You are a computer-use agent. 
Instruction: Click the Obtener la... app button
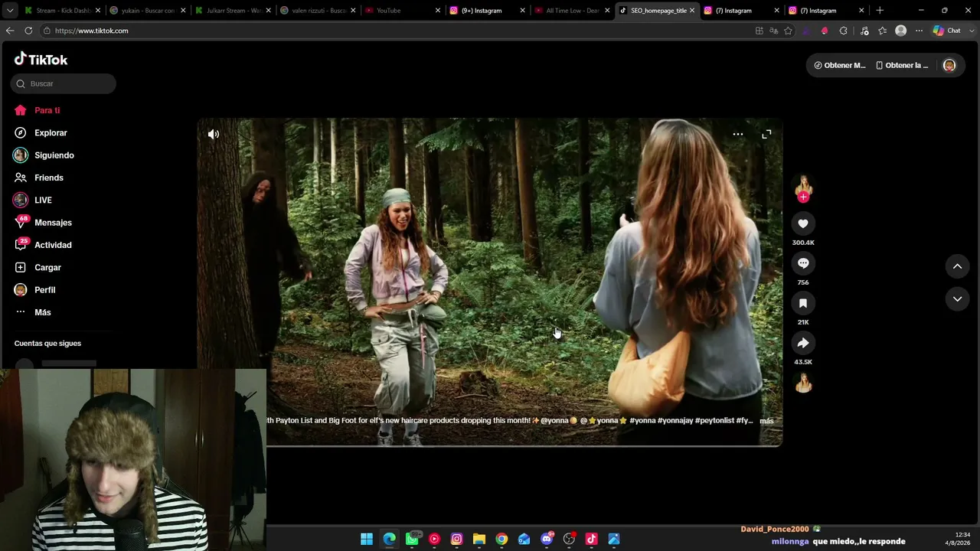(902, 65)
